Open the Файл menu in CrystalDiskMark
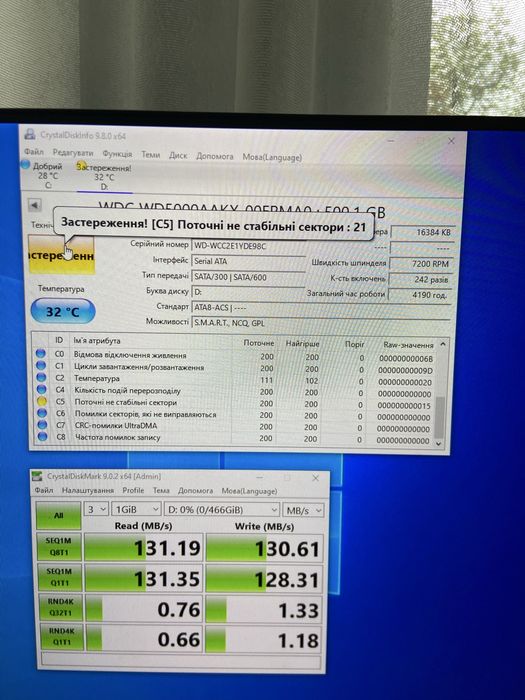Image resolution: width=525 pixels, height=700 pixels. point(44,490)
